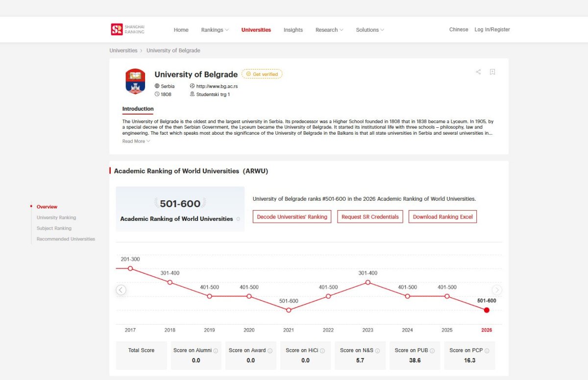The width and height of the screenshot is (588, 380).
Task: Bookmark University of Belgrade via bookmark icon
Action: coord(492,72)
